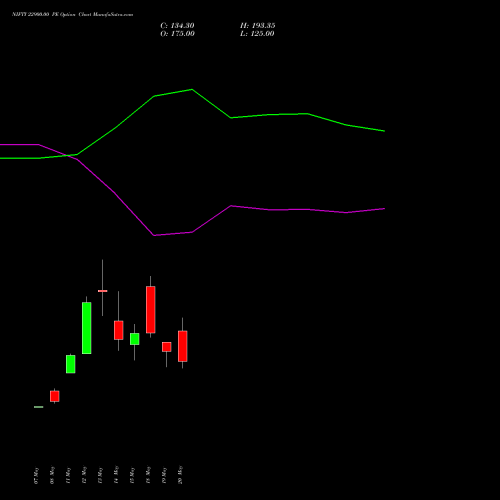This screenshot has width=500, height=500.
Task: Select the 18 May date label
Action: [148, 475]
